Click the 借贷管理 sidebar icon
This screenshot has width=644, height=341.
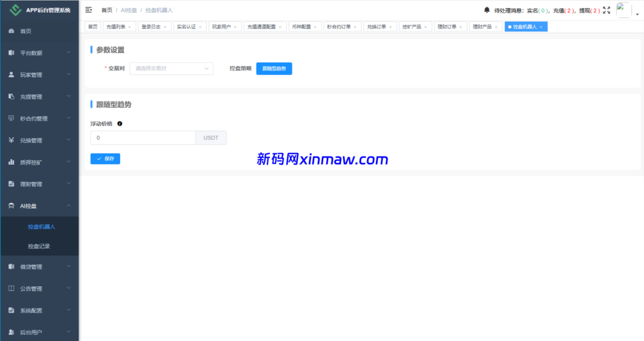click(11, 267)
